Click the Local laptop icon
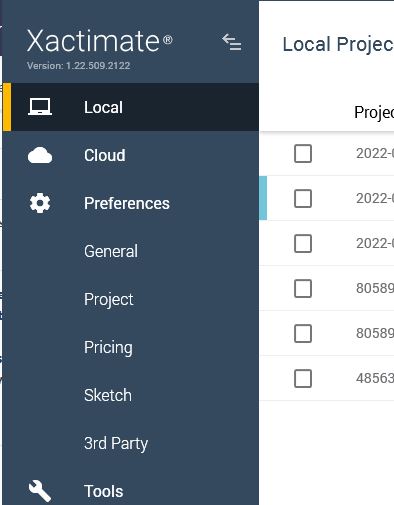394x505 pixels. click(40, 107)
